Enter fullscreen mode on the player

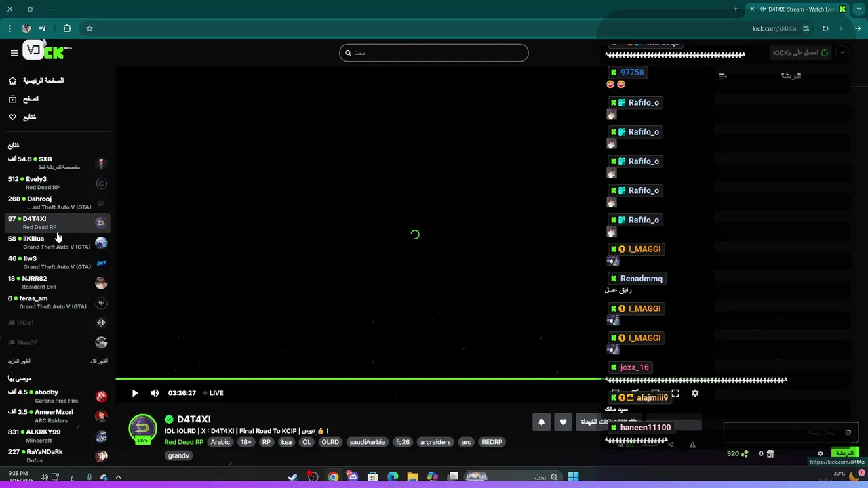pos(675,393)
